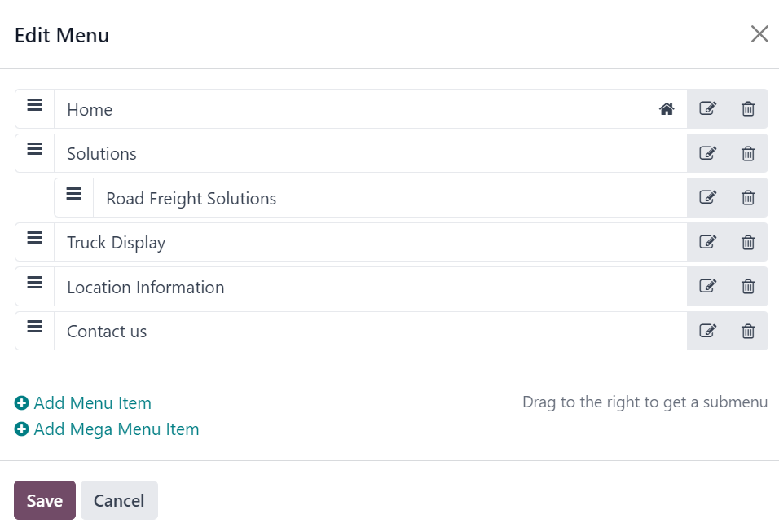779x532 pixels.
Task: Click the Contact us drag handle
Action: 34,327
